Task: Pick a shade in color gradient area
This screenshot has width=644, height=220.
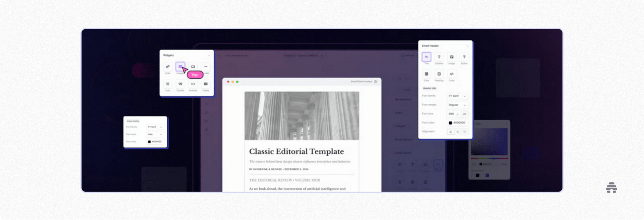Action: pyautogui.click(x=489, y=141)
